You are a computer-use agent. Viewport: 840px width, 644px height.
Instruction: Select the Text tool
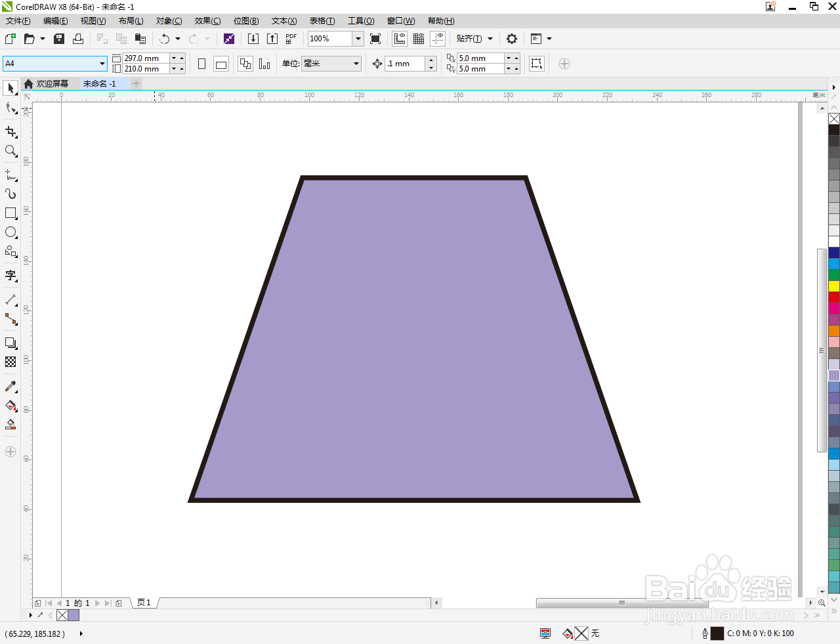(x=10, y=276)
